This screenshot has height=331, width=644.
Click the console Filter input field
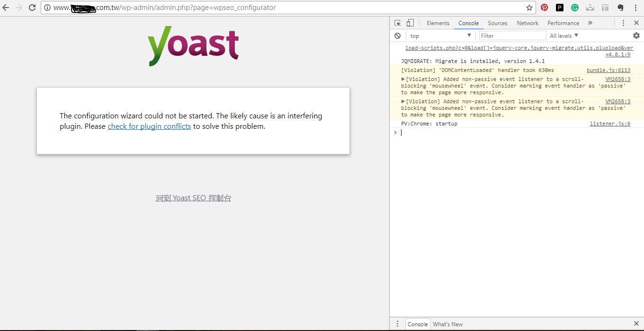[513, 36]
